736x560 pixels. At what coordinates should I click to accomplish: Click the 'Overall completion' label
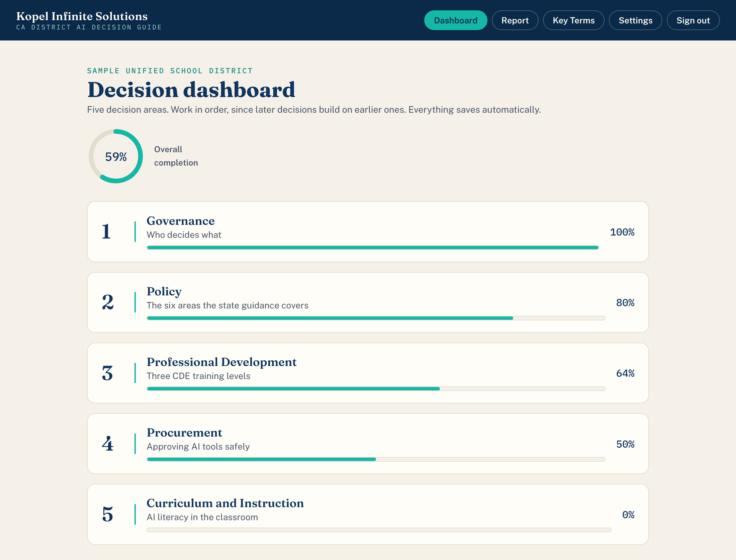point(176,156)
